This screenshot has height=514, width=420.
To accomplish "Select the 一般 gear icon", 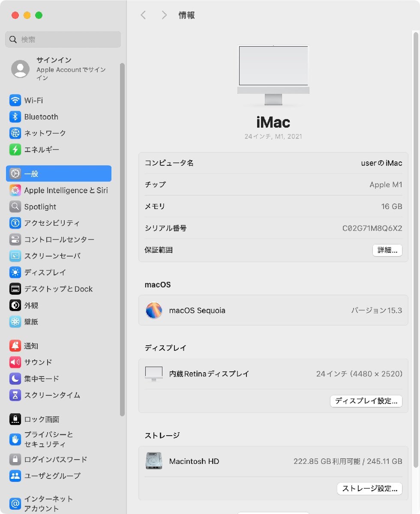I will click(15, 173).
